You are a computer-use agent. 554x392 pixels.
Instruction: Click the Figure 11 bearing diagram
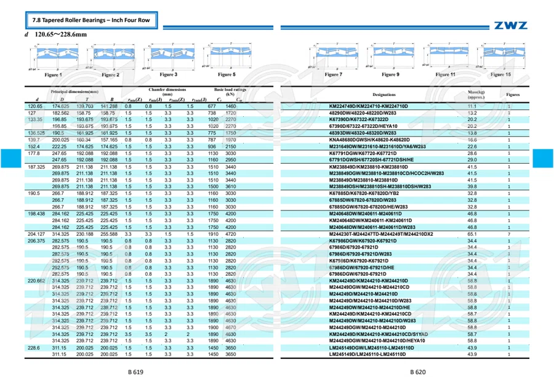click(446, 56)
